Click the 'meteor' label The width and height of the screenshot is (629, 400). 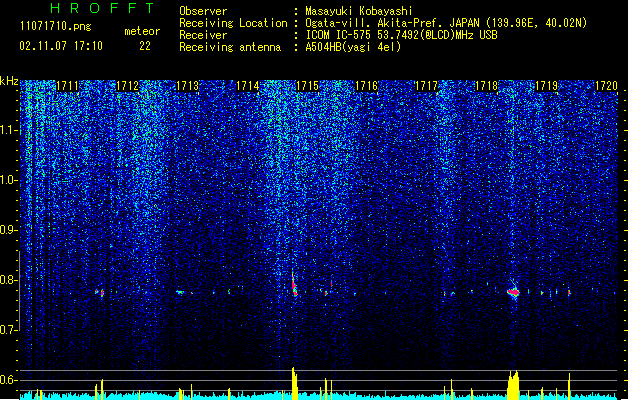[142, 31]
